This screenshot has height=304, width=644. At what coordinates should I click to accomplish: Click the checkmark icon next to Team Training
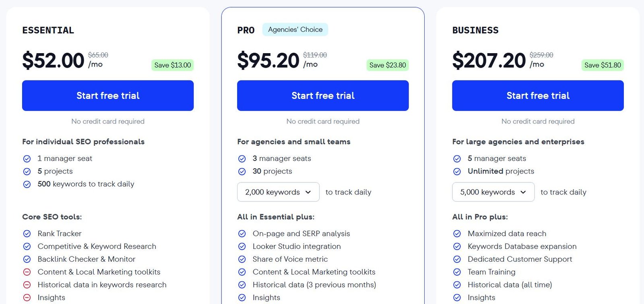457,272
